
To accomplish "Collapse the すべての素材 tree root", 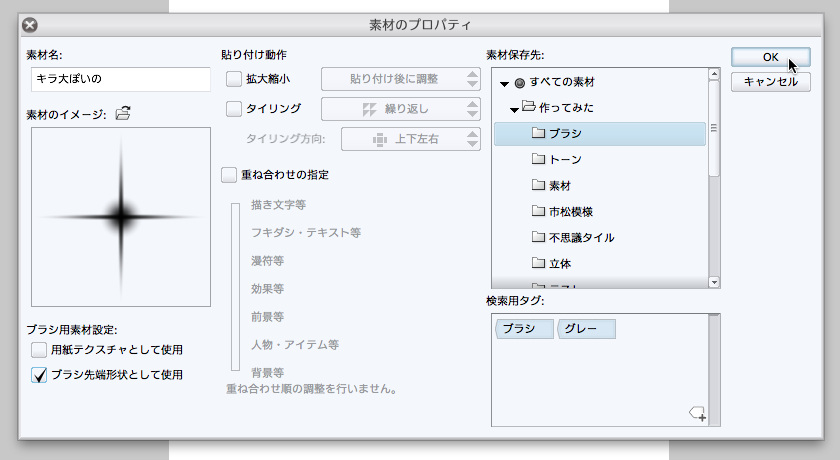I will point(504,83).
